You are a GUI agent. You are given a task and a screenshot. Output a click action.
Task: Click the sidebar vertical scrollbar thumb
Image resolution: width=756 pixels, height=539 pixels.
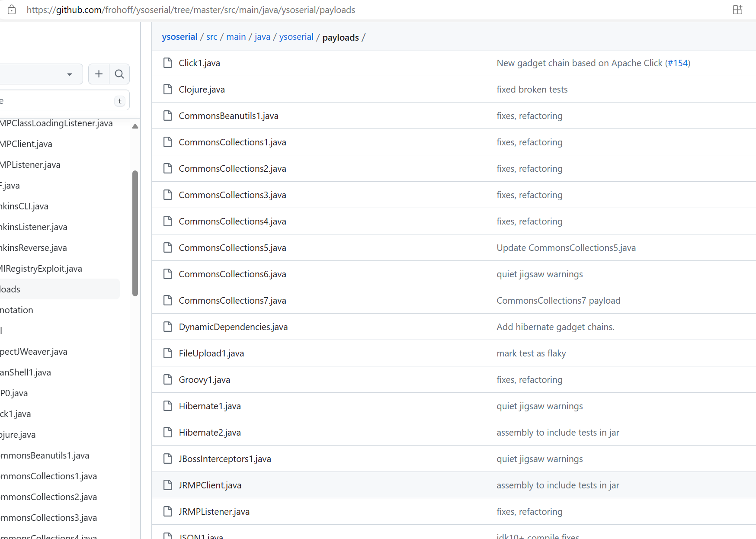tap(135, 234)
